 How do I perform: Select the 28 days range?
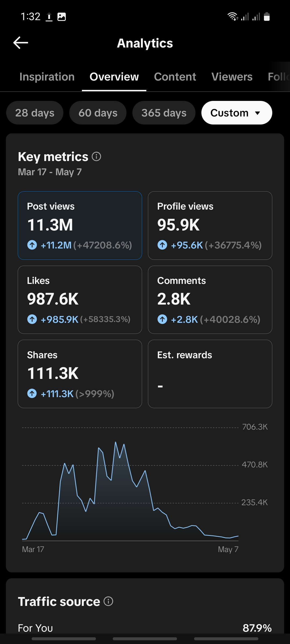pos(35,113)
